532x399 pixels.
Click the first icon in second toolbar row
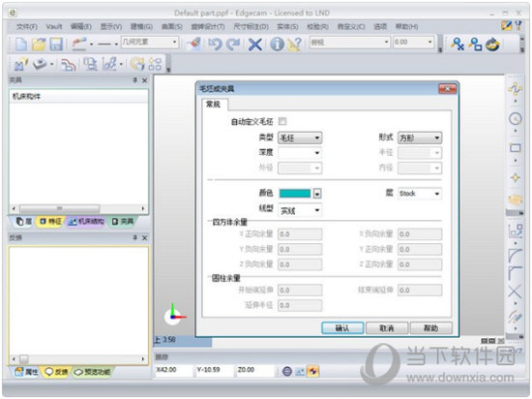coord(21,64)
